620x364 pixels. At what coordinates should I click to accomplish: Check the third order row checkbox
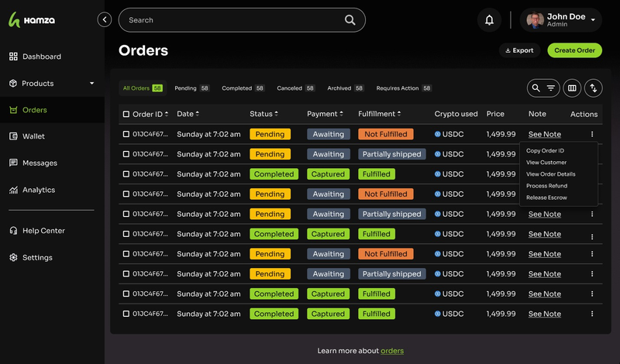pos(126,174)
